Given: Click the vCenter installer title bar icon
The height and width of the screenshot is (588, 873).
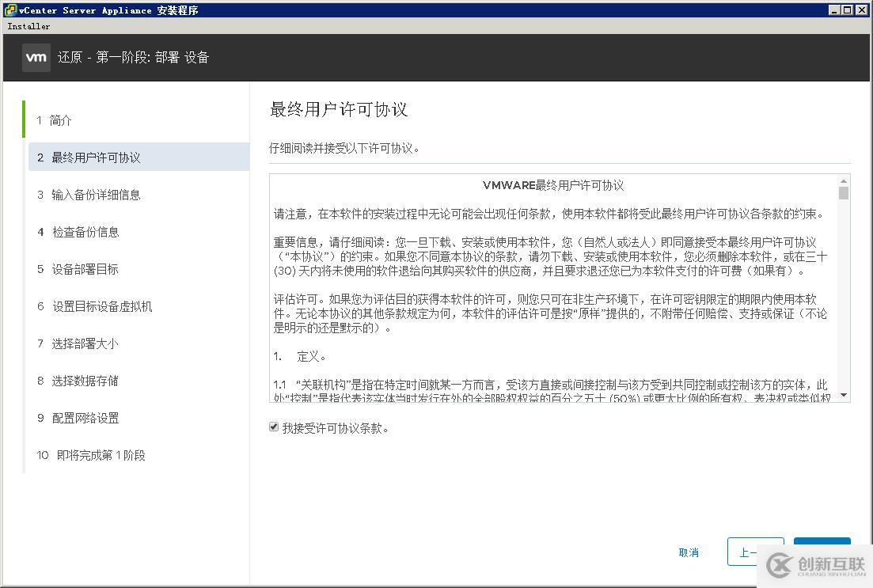Looking at the screenshot, I should coord(10,10).
